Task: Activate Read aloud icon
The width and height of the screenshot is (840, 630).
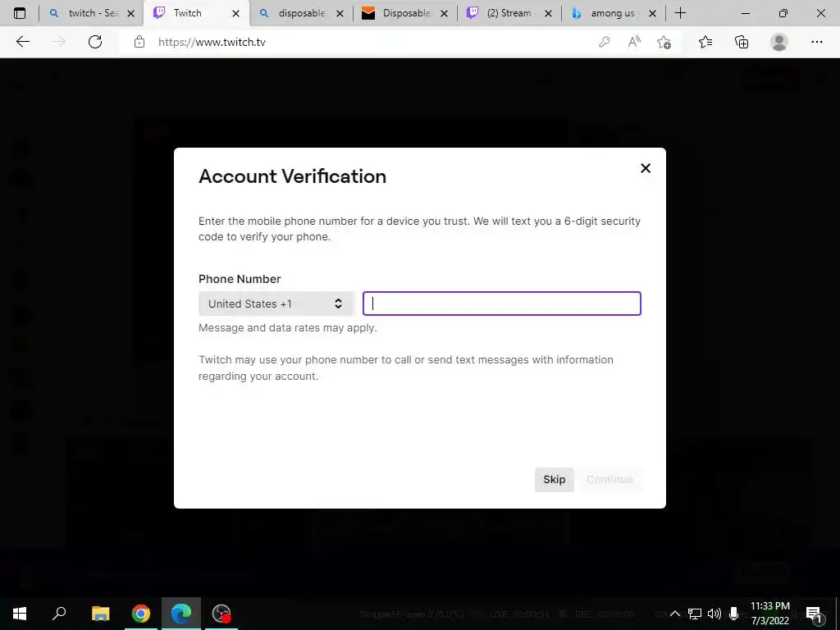Action: [634, 42]
